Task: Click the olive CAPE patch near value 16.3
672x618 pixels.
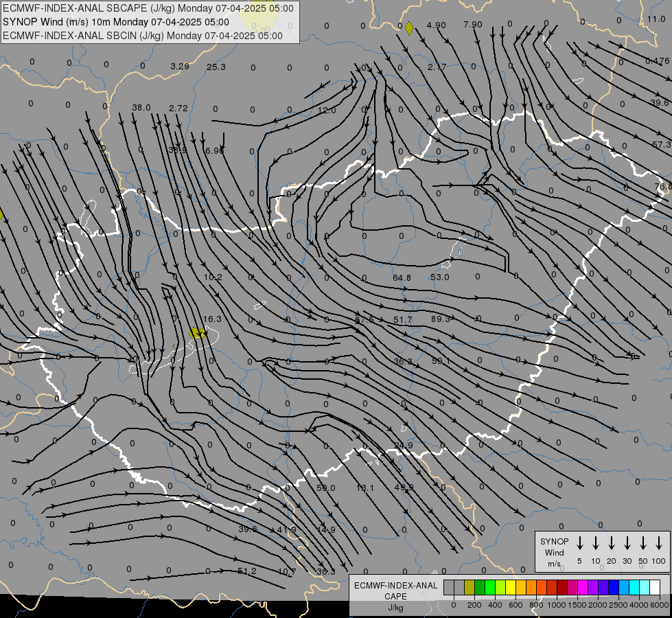Action: click(197, 333)
